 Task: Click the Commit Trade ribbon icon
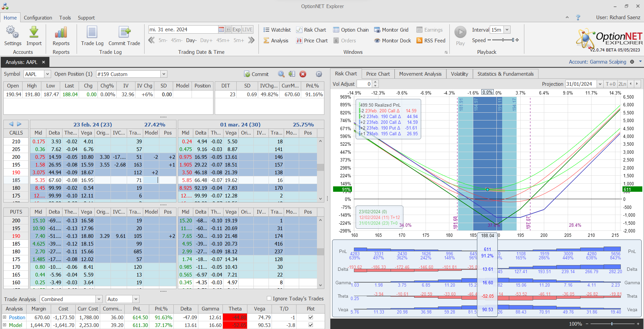coord(124,32)
